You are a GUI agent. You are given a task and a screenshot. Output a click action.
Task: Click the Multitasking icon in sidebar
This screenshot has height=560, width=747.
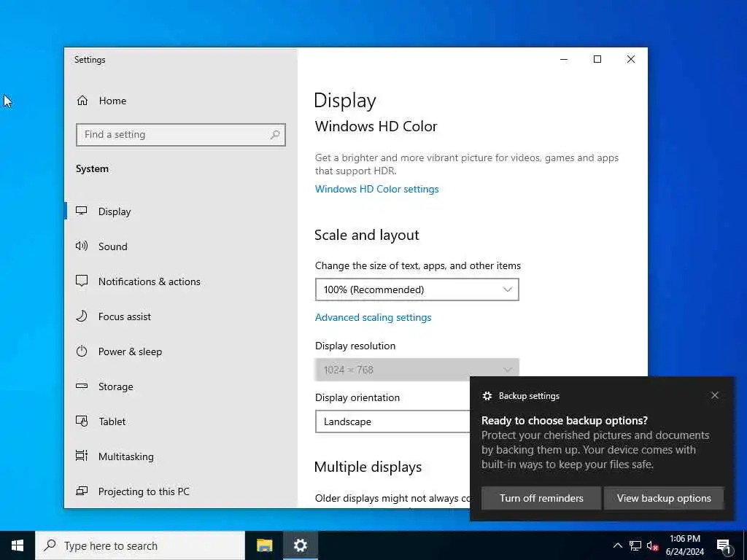(x=82, y=456)
